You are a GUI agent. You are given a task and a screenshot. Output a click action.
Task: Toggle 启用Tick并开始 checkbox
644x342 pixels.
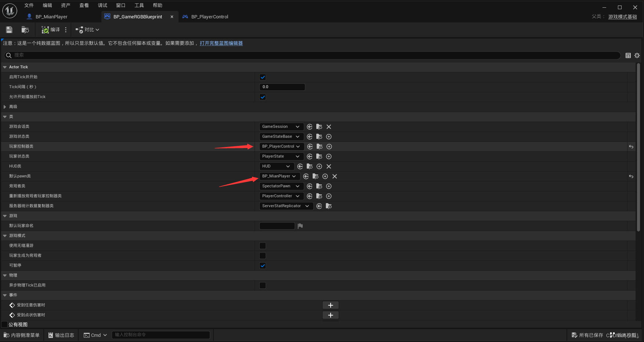pyautogui.click(x=263, y=77)
